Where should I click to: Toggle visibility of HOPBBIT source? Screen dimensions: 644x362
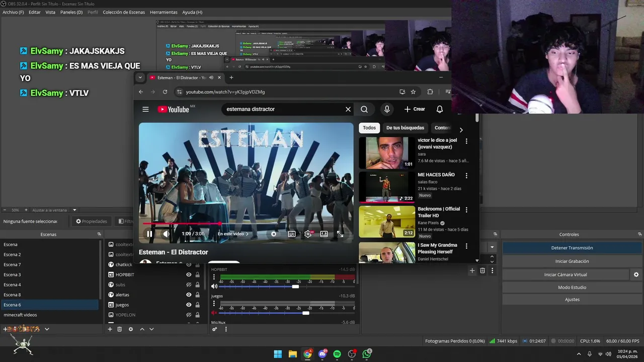189,275
